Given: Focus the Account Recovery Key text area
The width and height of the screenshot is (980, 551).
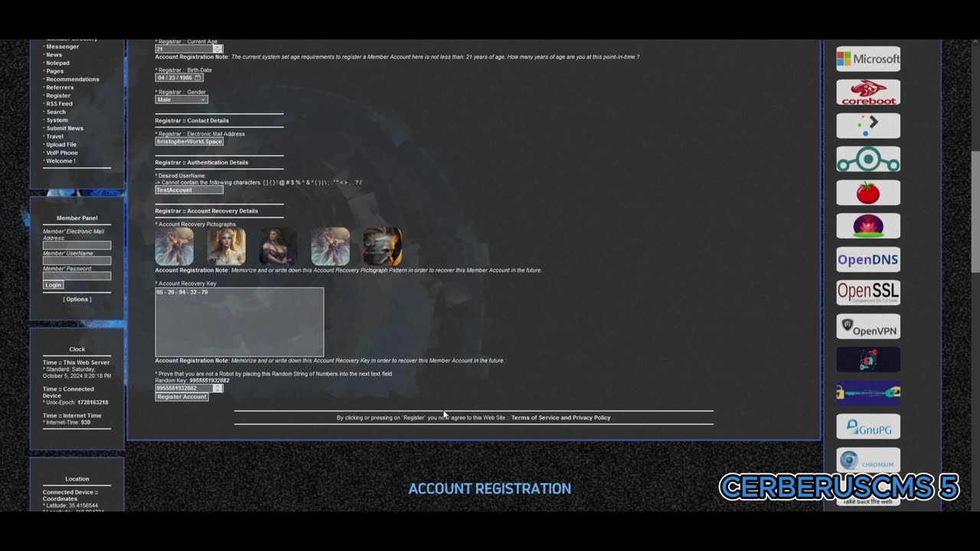Looking at the screenshot, I should 240,322.
